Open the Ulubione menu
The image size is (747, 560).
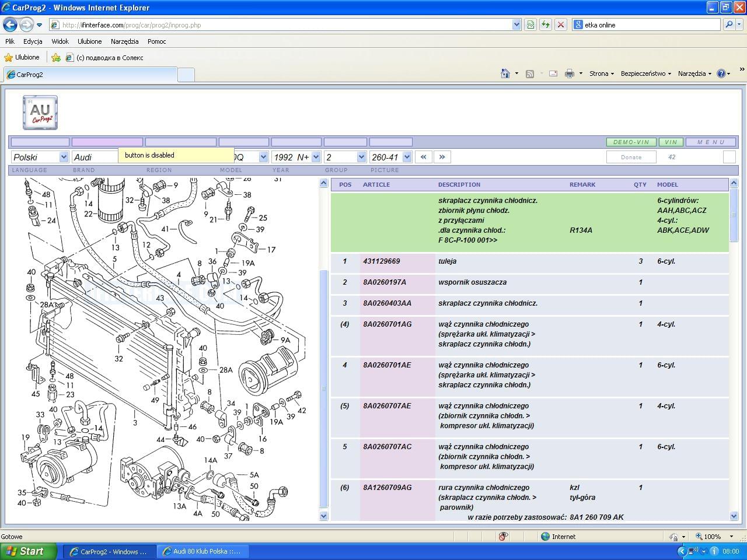89,41
